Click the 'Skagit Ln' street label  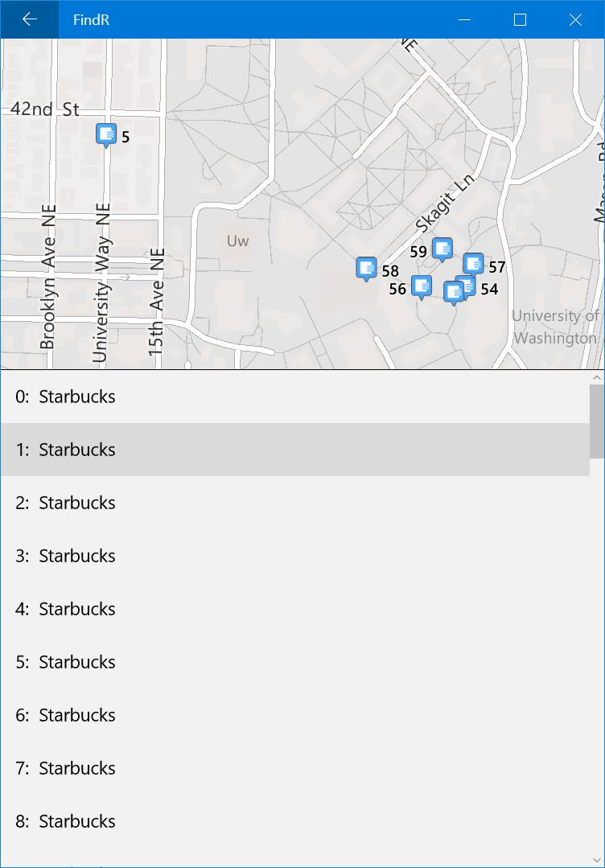pos(444,204)
